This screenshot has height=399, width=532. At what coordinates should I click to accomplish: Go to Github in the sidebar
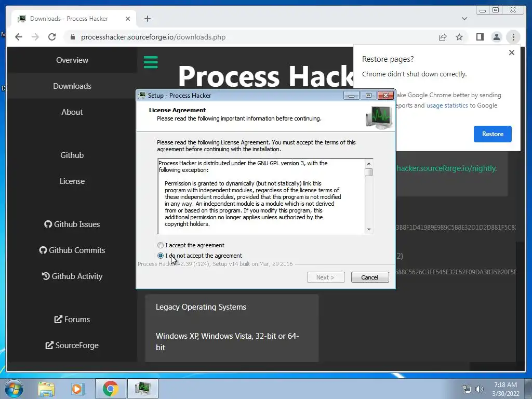[72, 155]
